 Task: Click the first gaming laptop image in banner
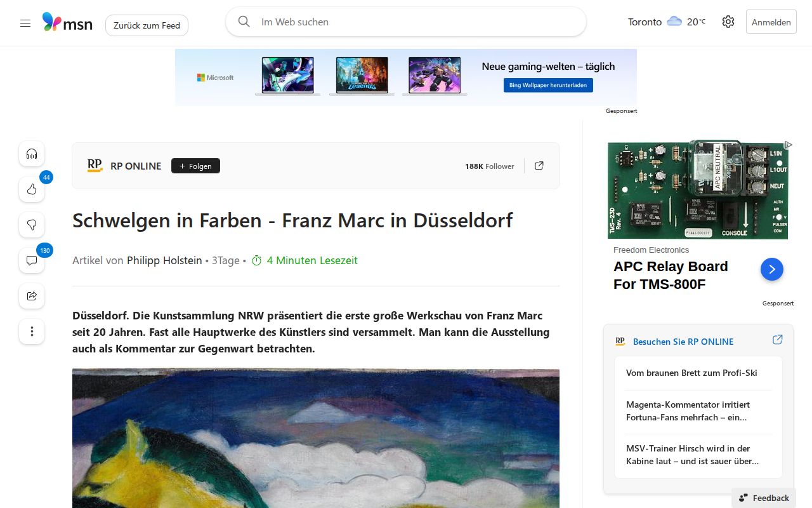click(x=288, y=76)
